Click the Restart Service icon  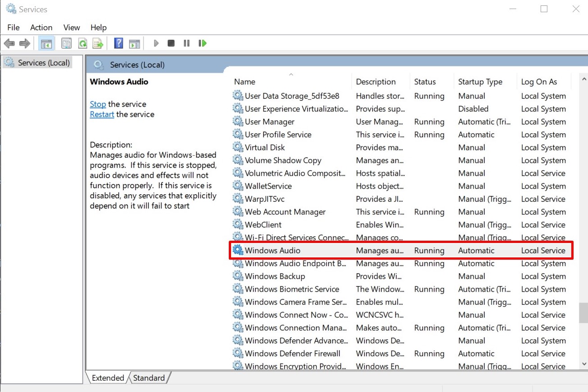(203, 43)
